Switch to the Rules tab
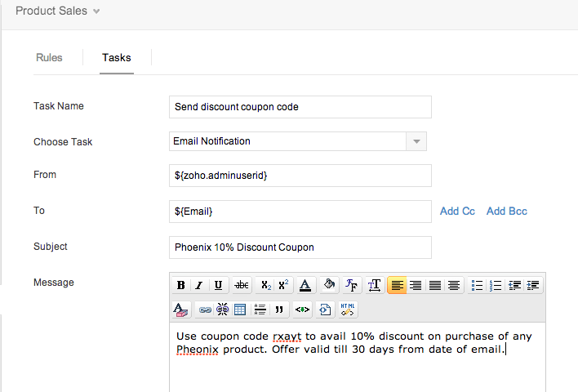Image resolution: width=578 pixels, height=392 pixels. 49,58
